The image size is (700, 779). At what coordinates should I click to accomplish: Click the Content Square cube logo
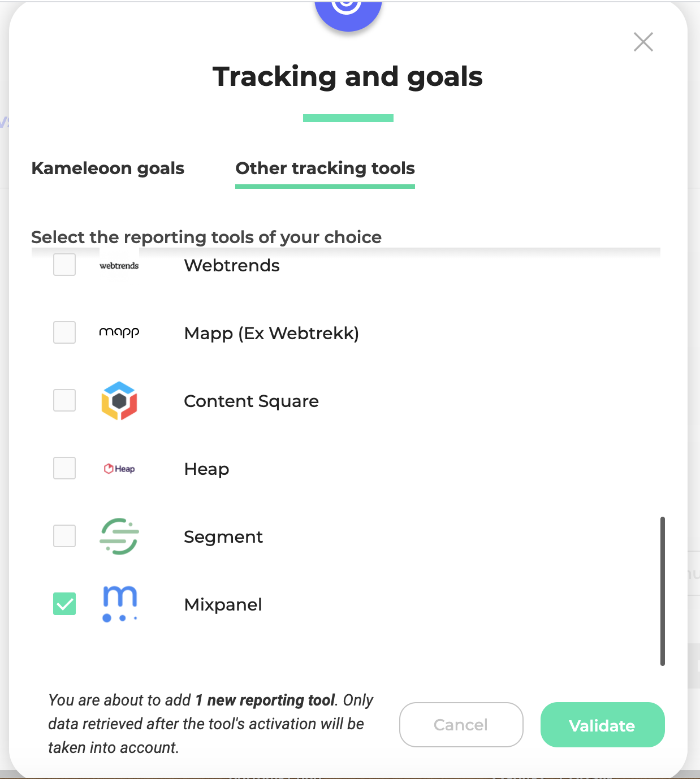[119, 401]
